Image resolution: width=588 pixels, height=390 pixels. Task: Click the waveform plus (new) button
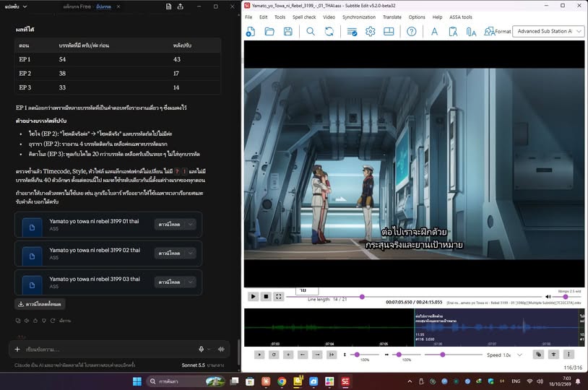pyautogui.click(x=288, y=355)
